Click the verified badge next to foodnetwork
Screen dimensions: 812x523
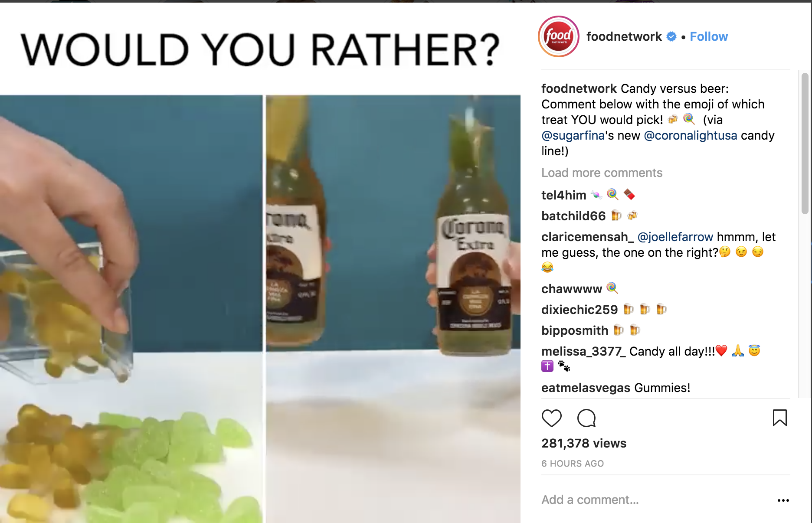671,37
